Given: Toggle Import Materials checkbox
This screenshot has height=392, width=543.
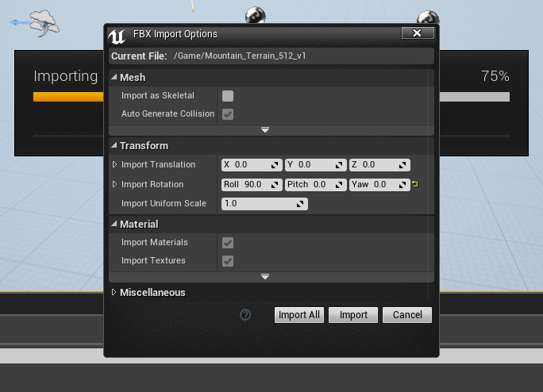Looking at the screenshot, I should (x=228, y=243).
